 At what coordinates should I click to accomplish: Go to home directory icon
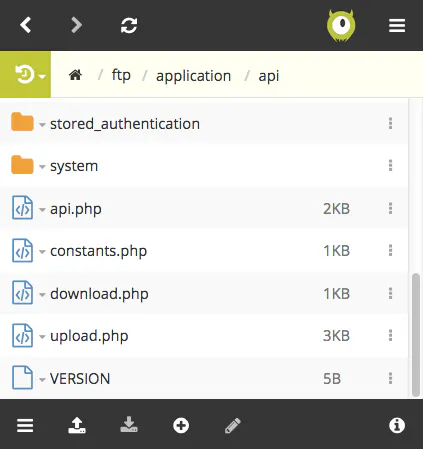tap(75, 75)
